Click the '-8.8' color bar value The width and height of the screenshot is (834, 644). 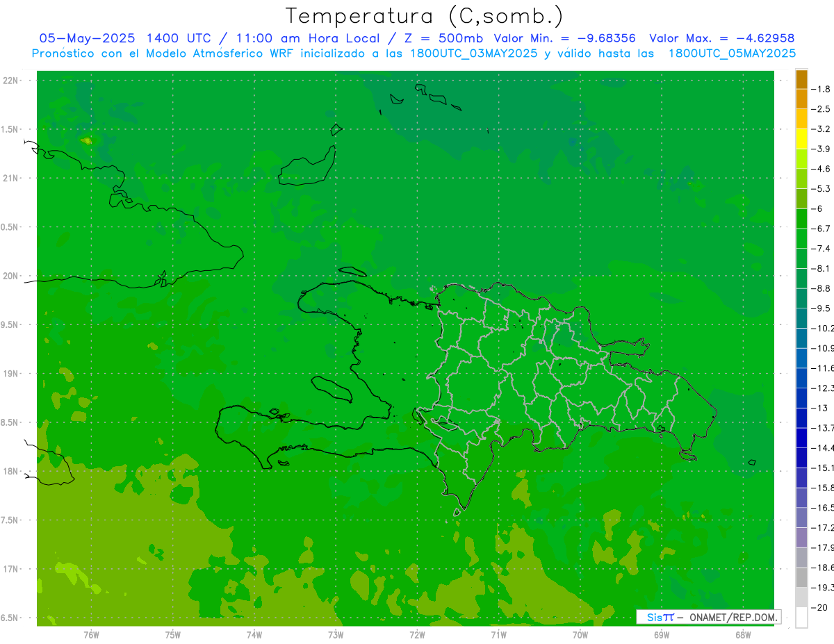pyautogui.click(x=821, y=288)
